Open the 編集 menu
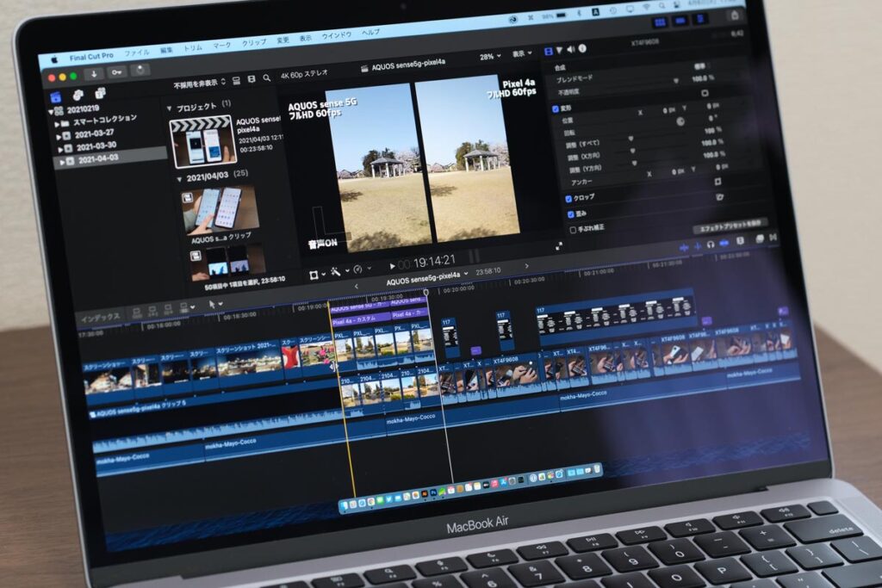The width and height of the screenshot is (882, 588). click(x=166, y=50)
